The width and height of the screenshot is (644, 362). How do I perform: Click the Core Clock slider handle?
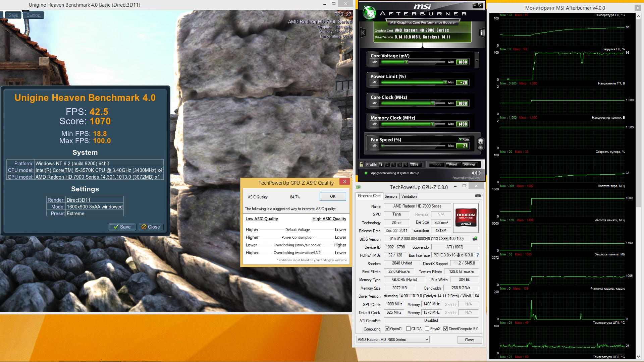click(433, 103)
